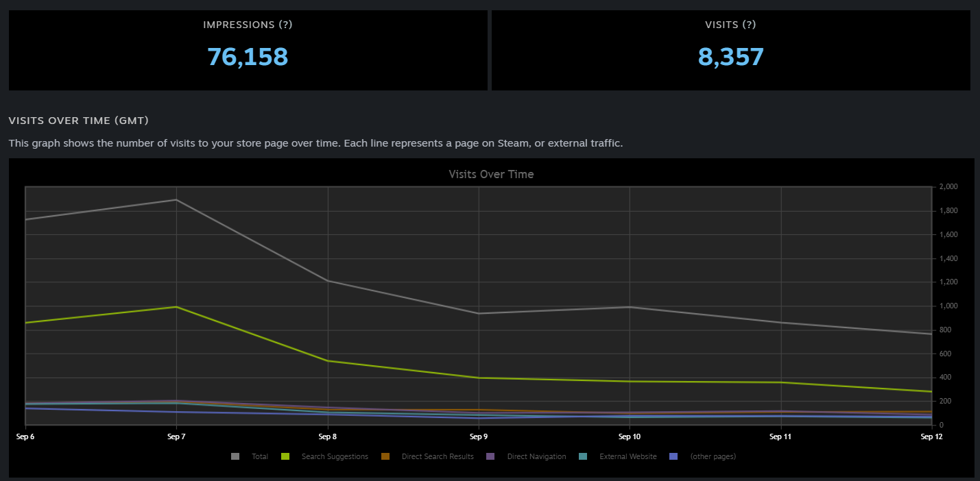The height and width of the screenshot is (481, 980).
Task: Toggle the Direct Navigation legend label
Action: [x=537, y=456]
